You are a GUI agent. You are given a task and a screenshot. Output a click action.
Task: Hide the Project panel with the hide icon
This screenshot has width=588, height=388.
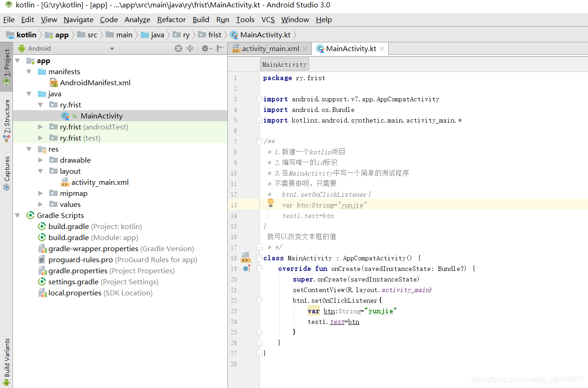tap(221, 48)
